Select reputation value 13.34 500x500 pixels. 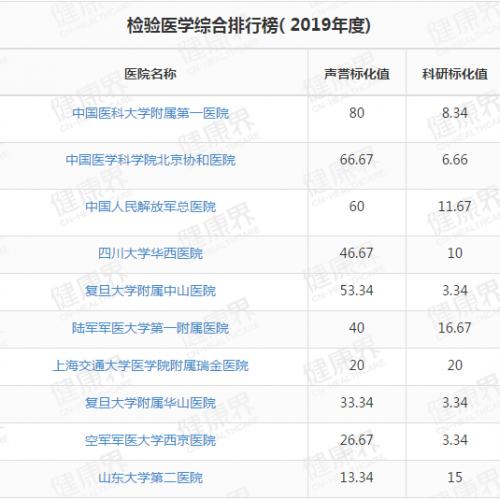pos(357,477)
